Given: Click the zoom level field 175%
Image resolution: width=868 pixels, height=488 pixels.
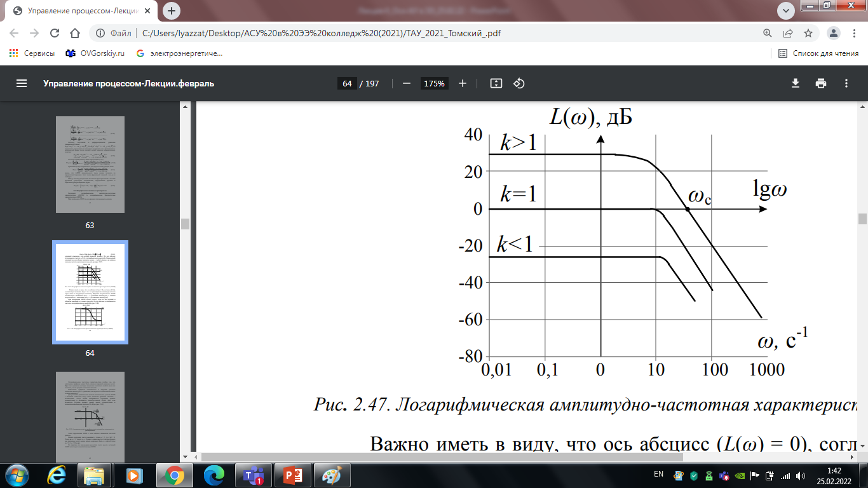Looking at the screenshot, I should [434, 83].
